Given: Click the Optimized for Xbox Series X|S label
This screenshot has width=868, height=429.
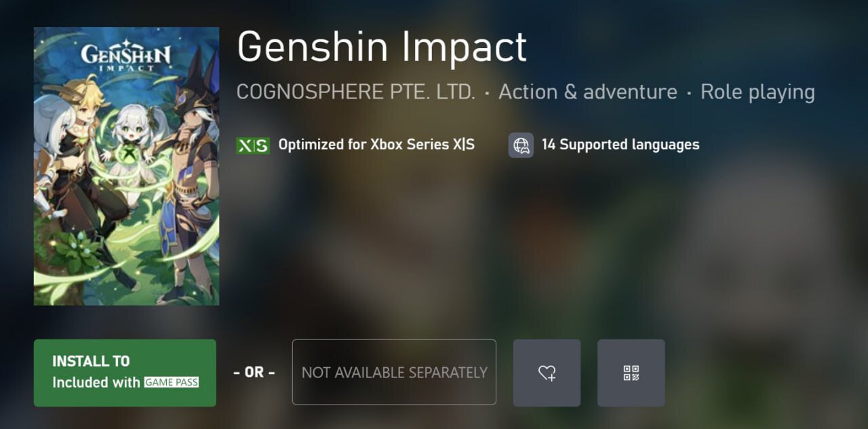Looking at the screenshot, I should [x=376, y=145].
